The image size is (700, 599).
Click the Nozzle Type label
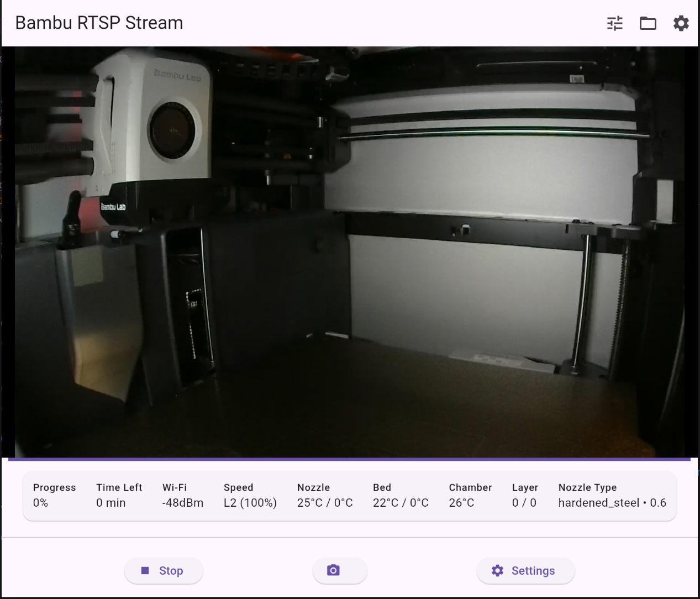click(x=587, y=487)
